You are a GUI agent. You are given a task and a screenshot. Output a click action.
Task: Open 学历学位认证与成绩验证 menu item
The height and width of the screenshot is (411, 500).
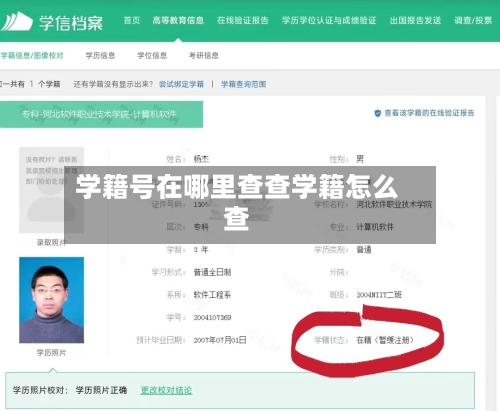tap(329, 21)
